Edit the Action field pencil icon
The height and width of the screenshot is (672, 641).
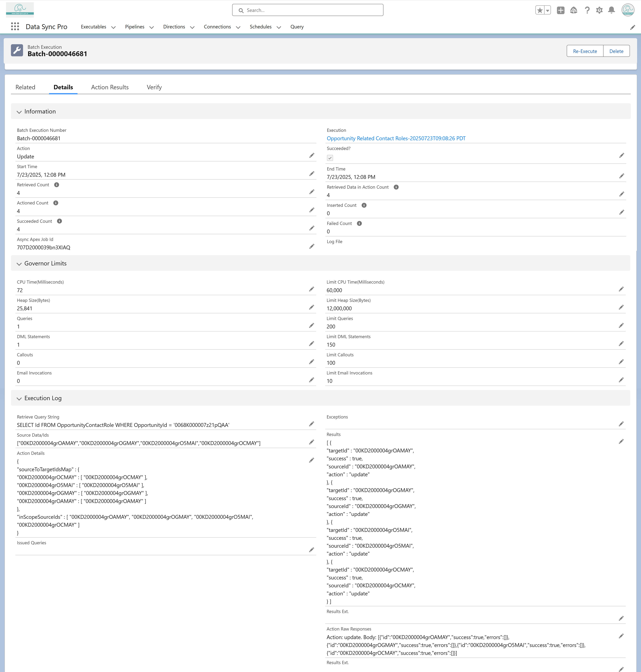[312, 156]
